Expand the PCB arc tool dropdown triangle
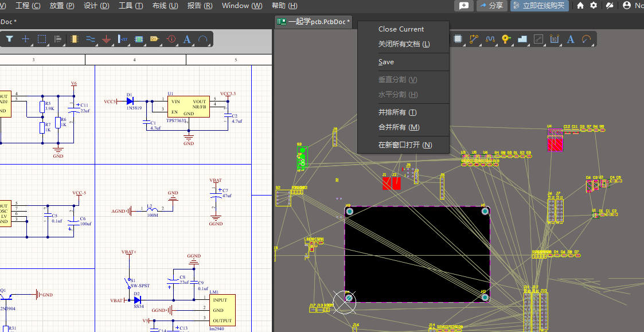The height and width of the screenshot is (332, 644). pyautogui.click(x=592, y=44)
